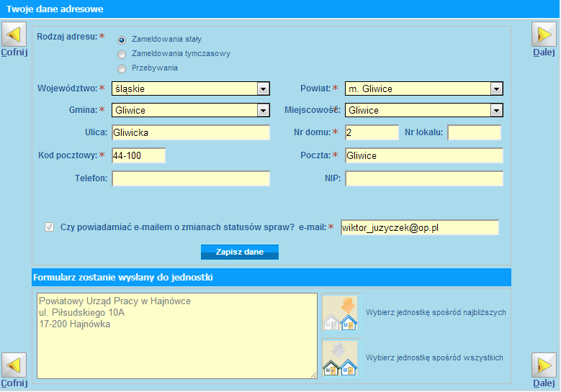The height and width of the screenshot is (392, 561).
Task: Click the top Dalej link
Action: click(x=544, y=53)
